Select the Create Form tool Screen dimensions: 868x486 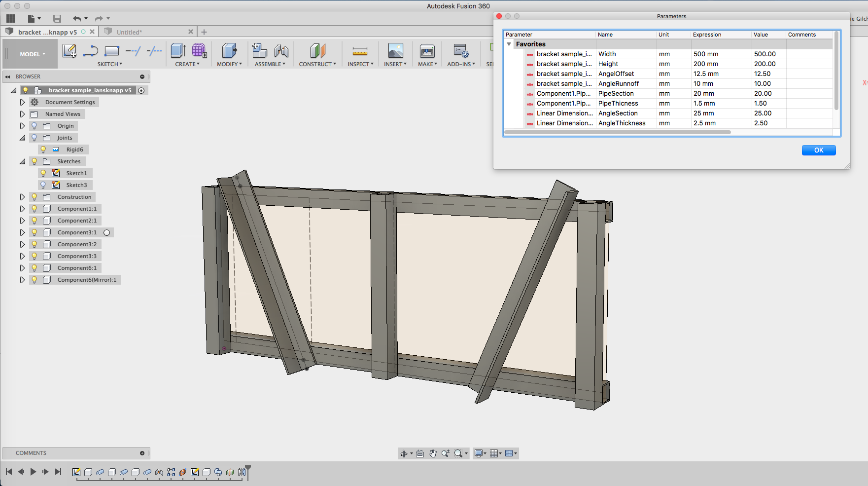199,51
